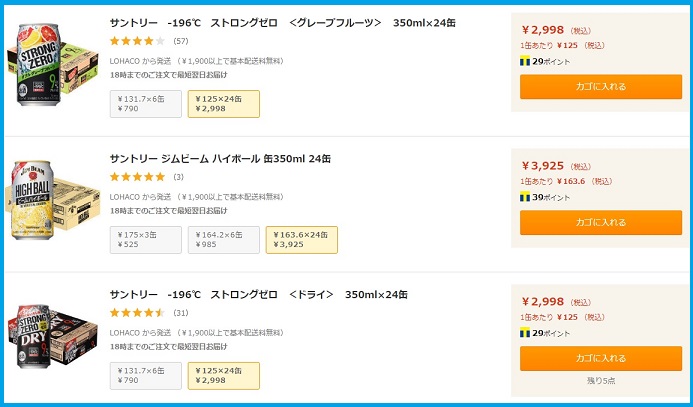The image size is (693, 407).
Task: Click the Strong Zero グレープフルーツ product title
Action: [282, 22]
